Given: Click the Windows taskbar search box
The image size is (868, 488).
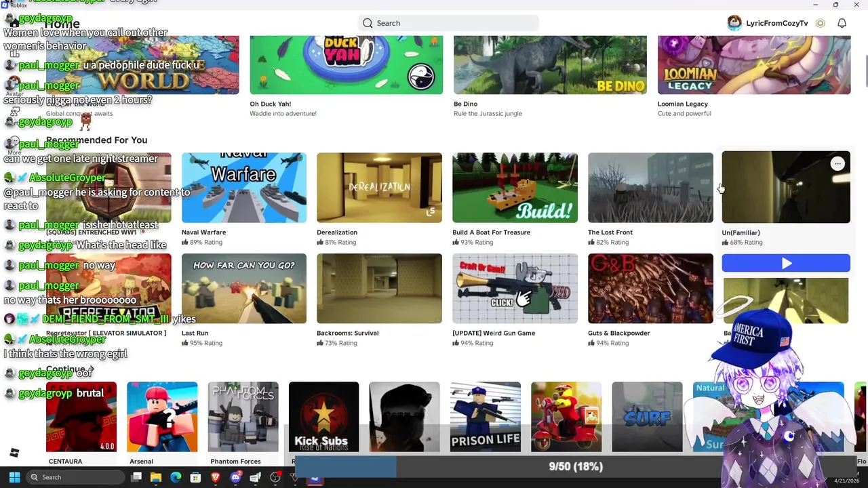Looking at the screenshot, I should (x=76, y=477).
